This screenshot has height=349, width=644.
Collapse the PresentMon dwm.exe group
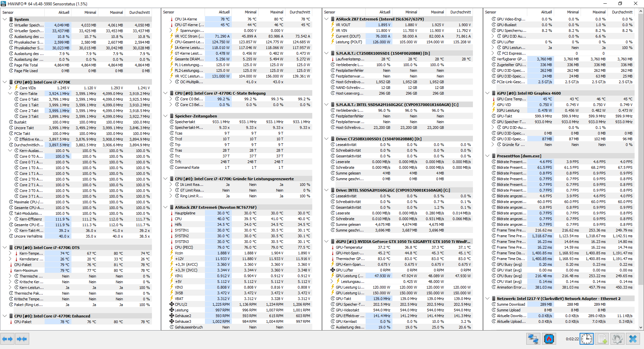[488, 156]
